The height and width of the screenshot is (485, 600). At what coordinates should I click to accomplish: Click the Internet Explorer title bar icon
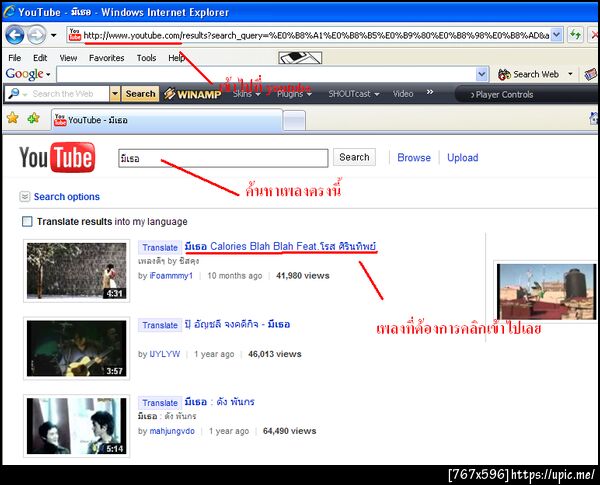coord(8,11)
